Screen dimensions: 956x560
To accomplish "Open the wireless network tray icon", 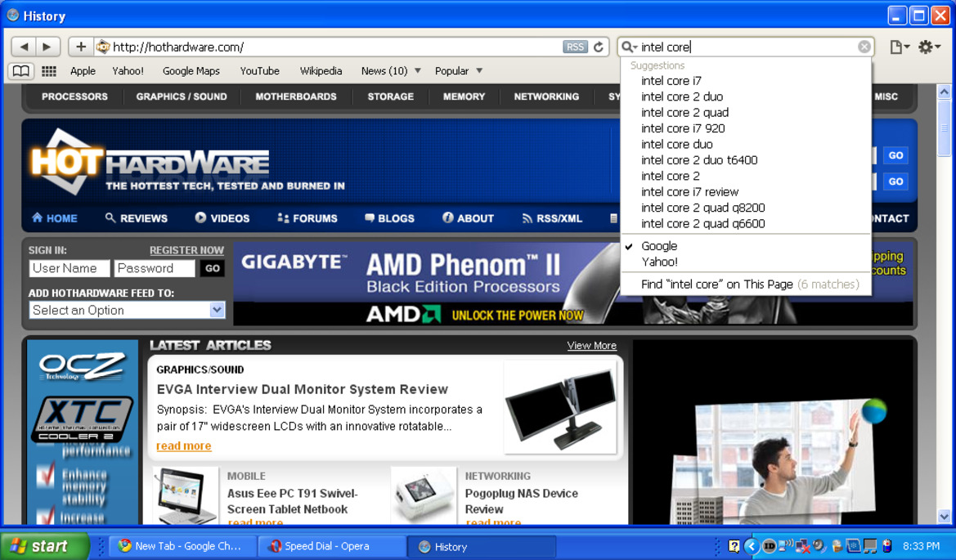I will pyautogui.click(x=785, y=545).
